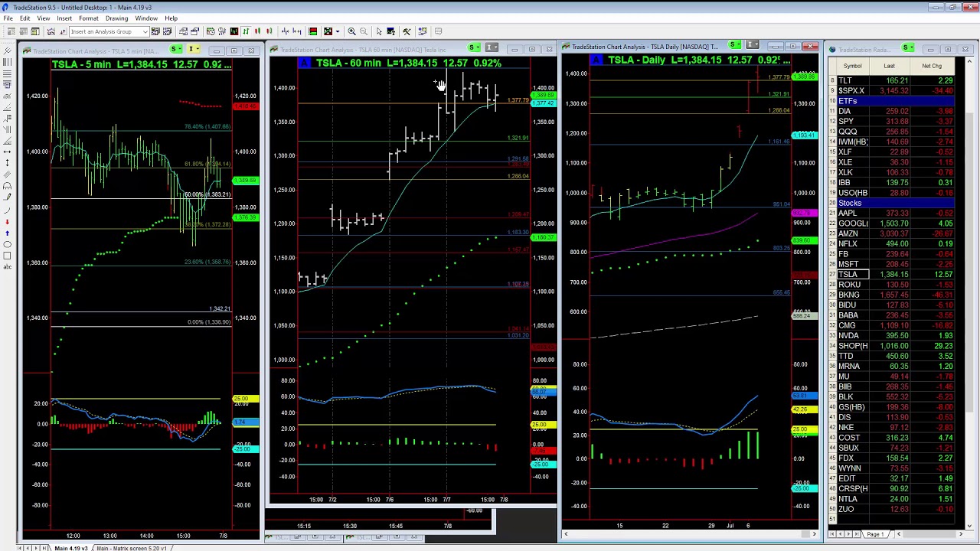The image size is (980, 551).
Task: Select the blue up arrow drawing tool
Action: click(7, 233)
